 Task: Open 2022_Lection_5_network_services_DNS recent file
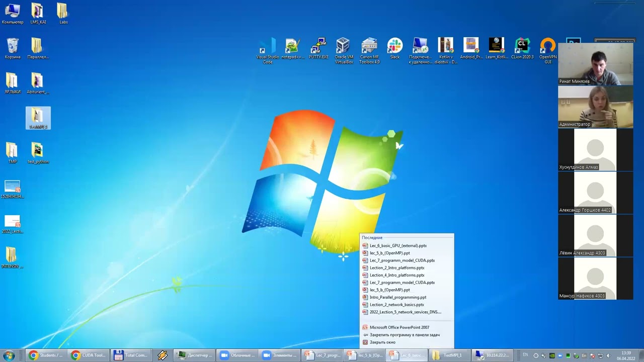407,312
